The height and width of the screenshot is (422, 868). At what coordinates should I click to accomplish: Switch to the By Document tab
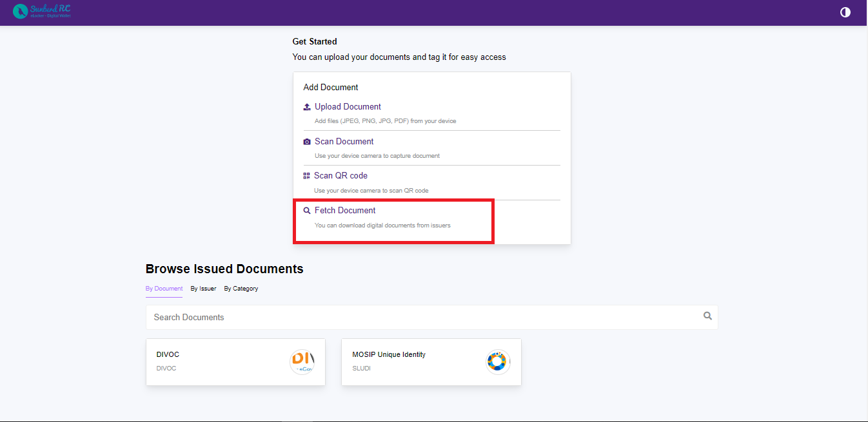click(164, 289)
